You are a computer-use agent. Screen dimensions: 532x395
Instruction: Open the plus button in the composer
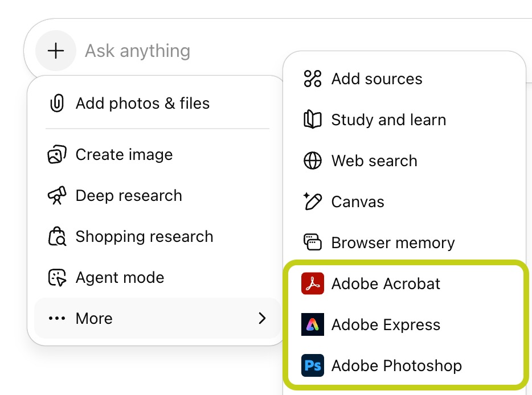pos(55,50)
